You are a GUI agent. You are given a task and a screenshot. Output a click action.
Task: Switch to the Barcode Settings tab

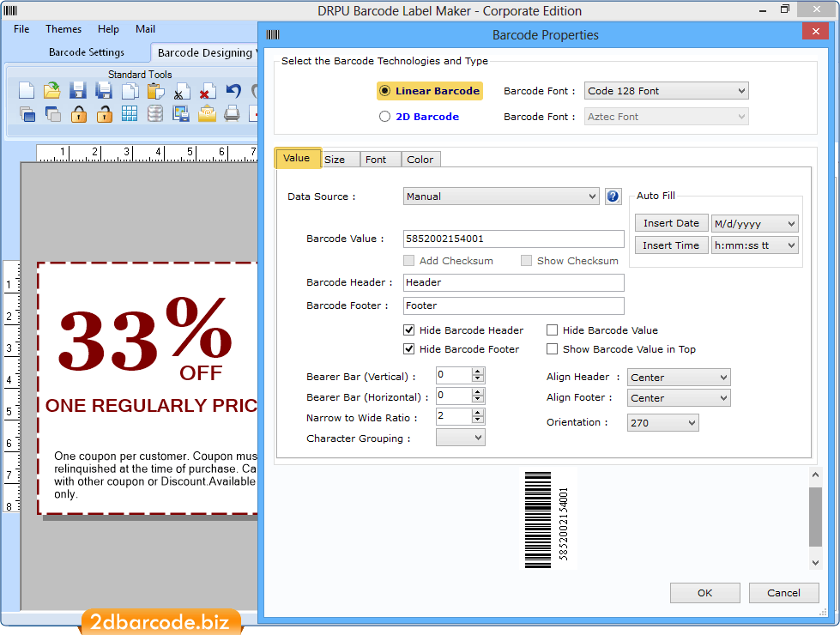pos(87,52)
